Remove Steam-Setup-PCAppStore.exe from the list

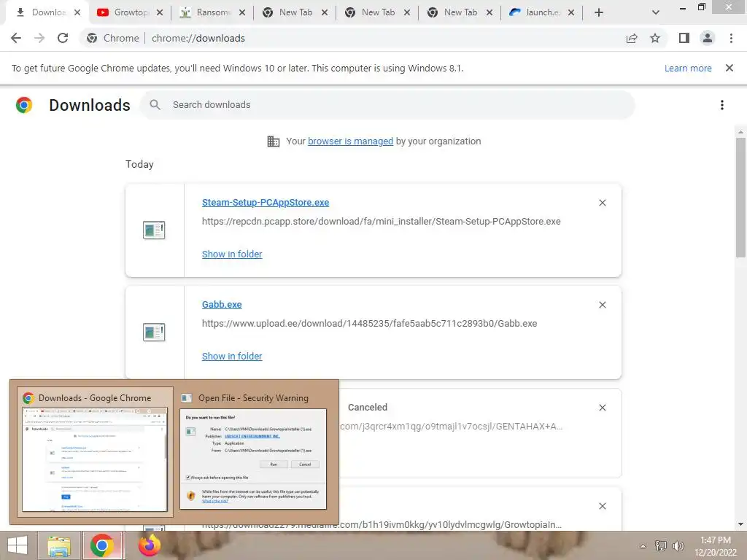click(602, 203)
